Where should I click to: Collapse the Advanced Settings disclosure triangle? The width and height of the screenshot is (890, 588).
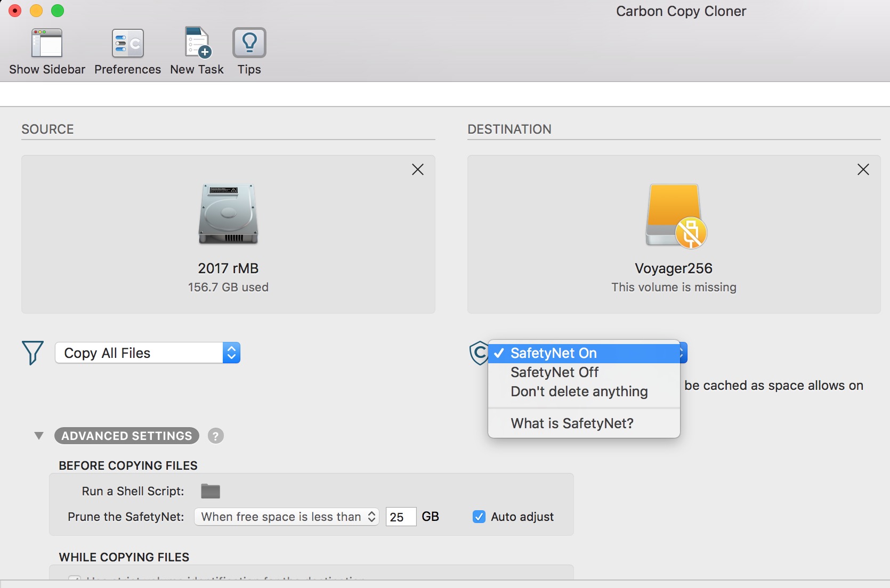pyautogui.click(x=39, y=436)
